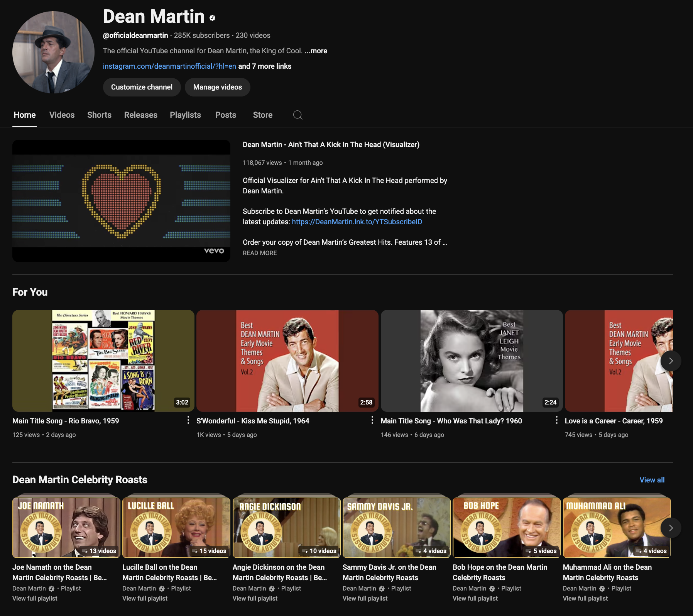Open options menu for Main Title Song - Rio Bravo

click(x=188, y=420)
